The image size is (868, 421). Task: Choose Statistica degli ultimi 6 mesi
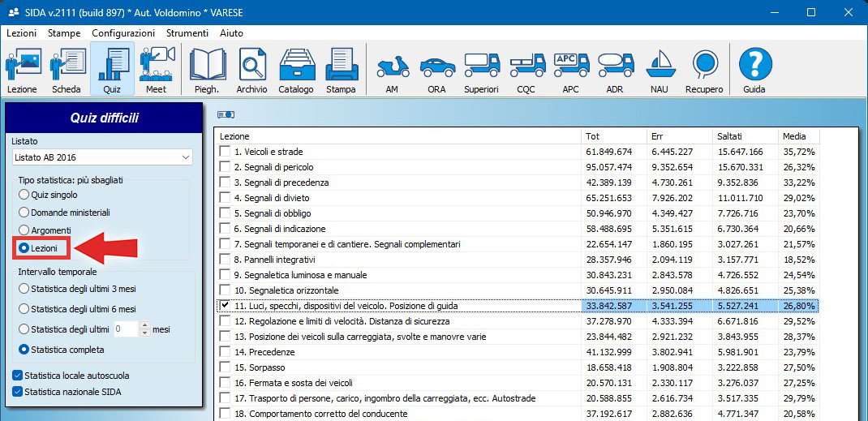click(x=24, y=309)
